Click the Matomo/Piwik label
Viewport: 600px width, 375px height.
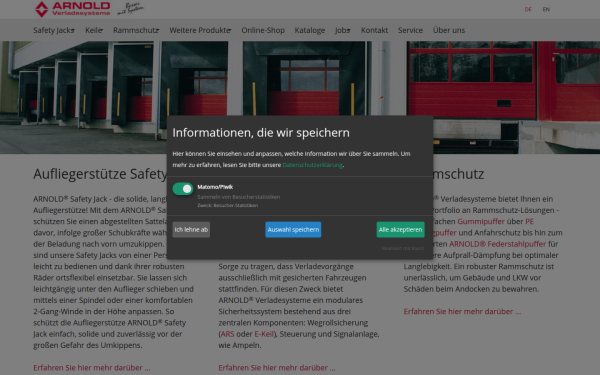click(x=215, y=187)
